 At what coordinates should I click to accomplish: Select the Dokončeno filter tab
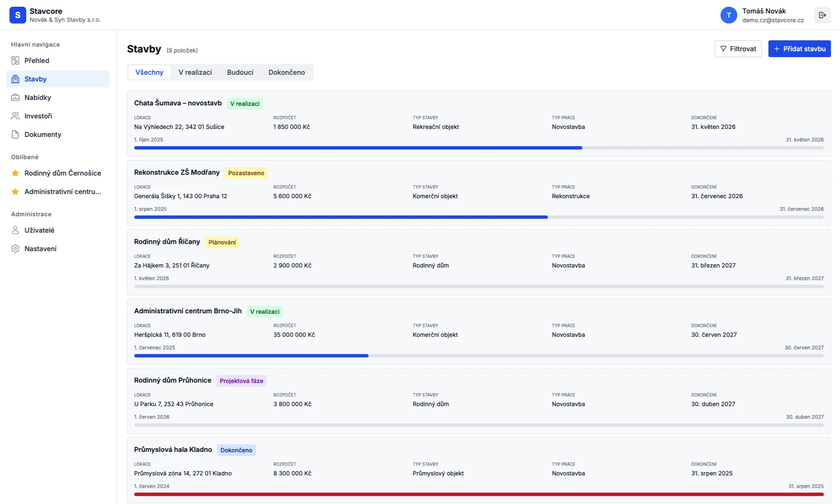pyautogui.click(x=286, y=72)
